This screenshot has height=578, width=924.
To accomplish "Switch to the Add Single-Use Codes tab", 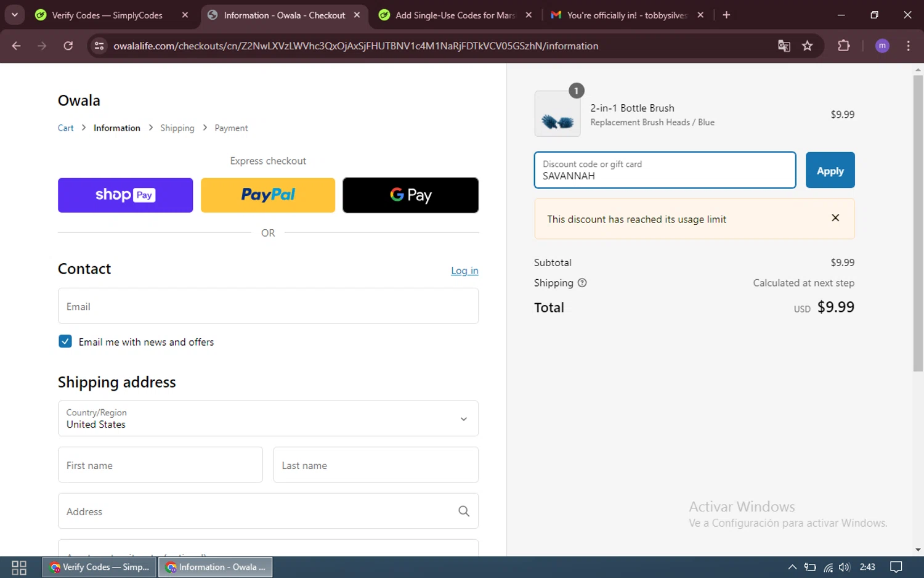I will [455, 15].
